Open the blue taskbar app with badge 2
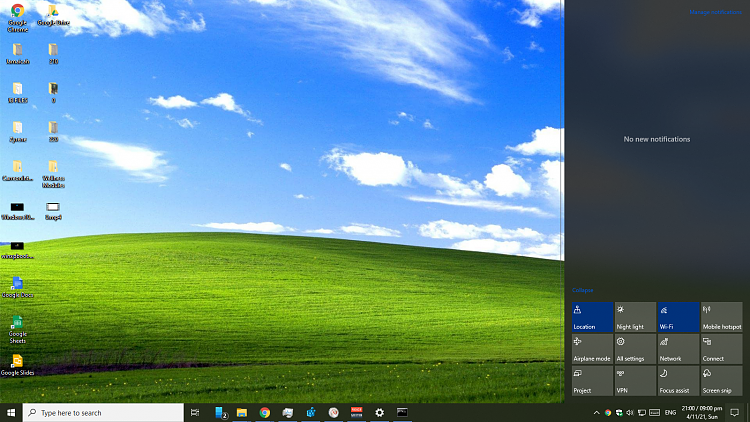The image size is (750, 422). (x=220, y=412)
